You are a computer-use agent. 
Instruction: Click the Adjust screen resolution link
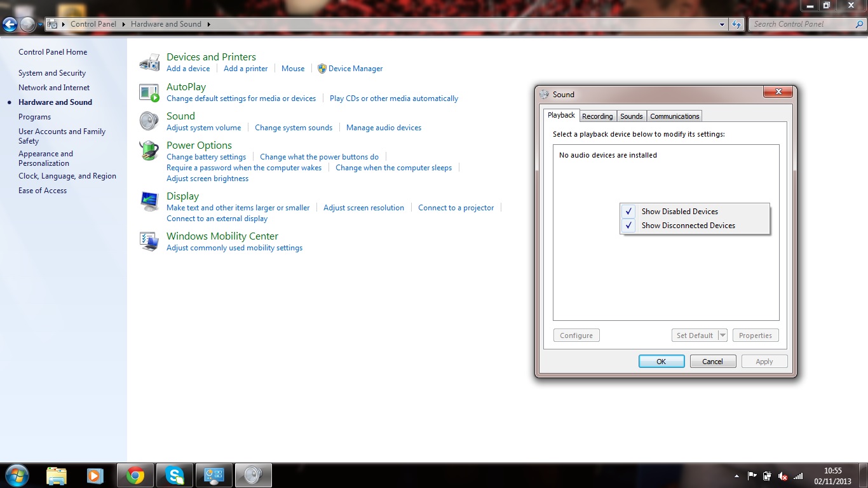point(363,207)
